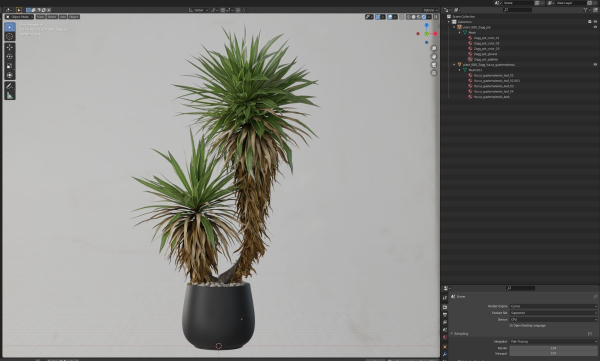
Task: Open the Global transform orientation dropdown
Action: (x=199, y=10)
